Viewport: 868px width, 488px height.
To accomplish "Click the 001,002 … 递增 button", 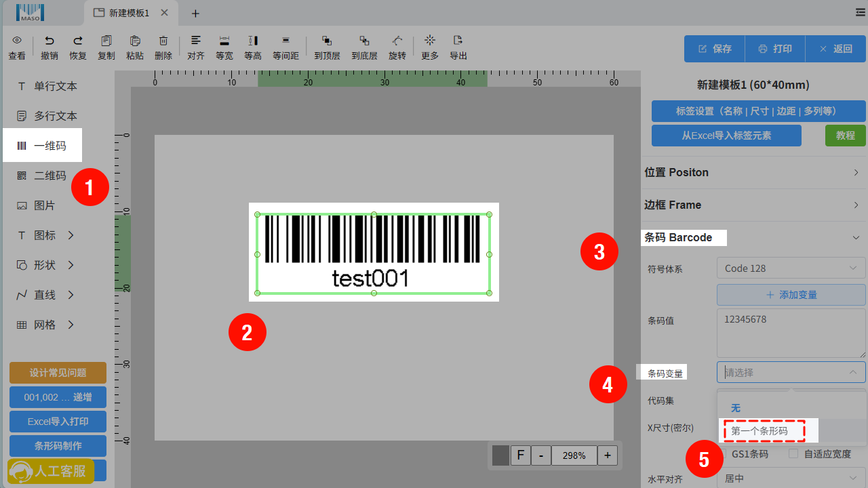I will tap(58, 397).
